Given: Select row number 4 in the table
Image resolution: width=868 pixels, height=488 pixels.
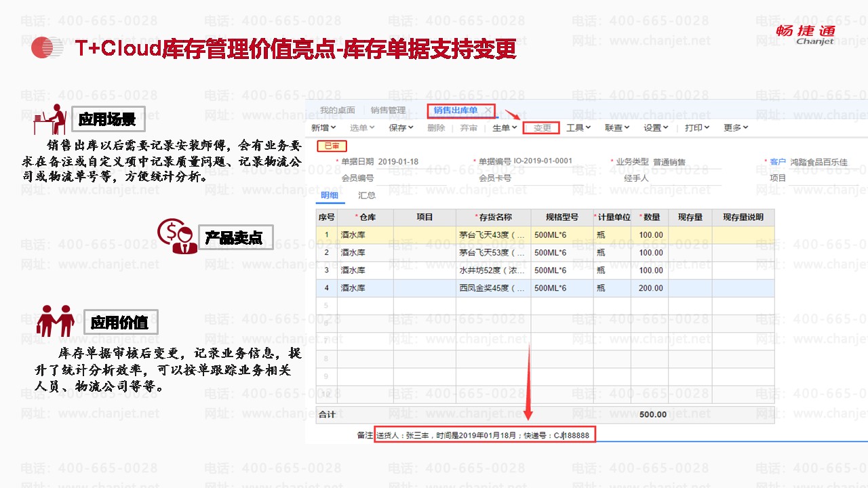Looking at the screenshot, I should pos(327,288).
